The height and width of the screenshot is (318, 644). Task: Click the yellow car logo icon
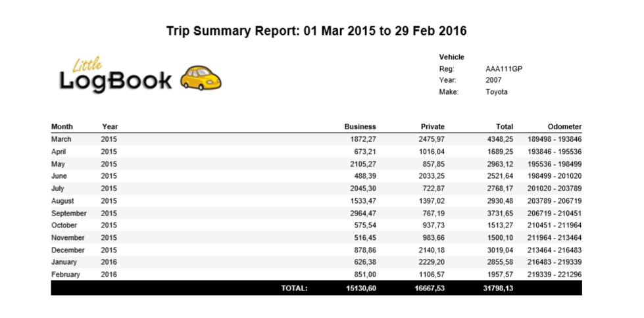(201, 78)
